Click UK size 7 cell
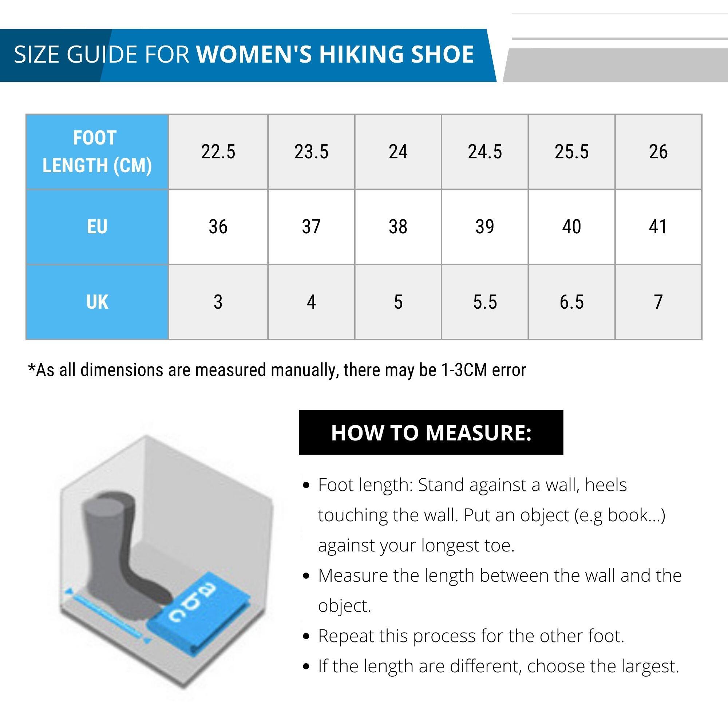The width and height of the screenshot is (728, 728). point(658,302)
